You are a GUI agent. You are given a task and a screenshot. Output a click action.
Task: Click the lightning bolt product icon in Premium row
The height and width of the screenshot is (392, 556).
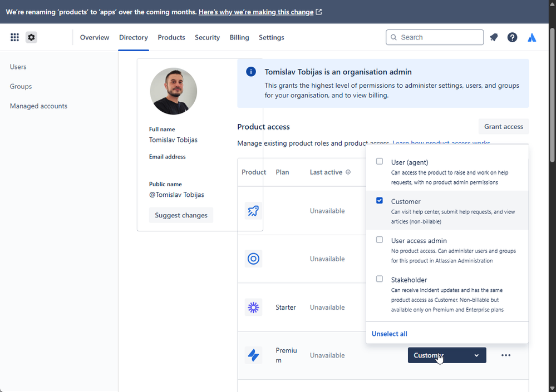[253, 355]
